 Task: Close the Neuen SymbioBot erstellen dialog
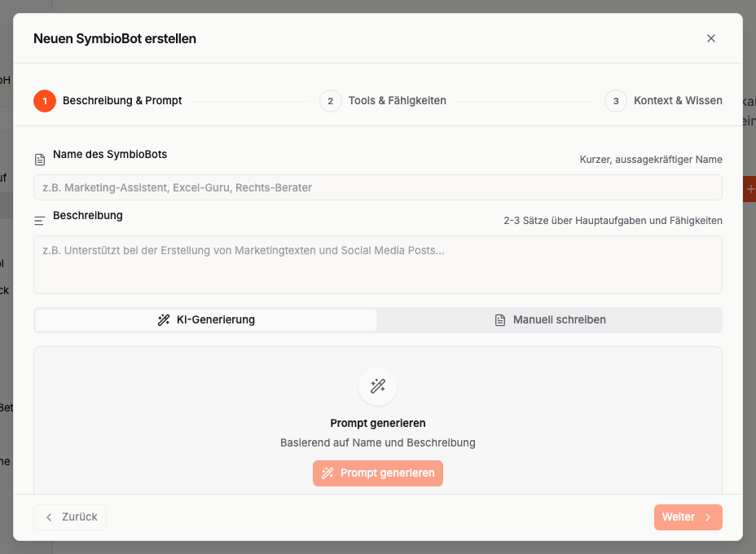(x=711, y=38)
